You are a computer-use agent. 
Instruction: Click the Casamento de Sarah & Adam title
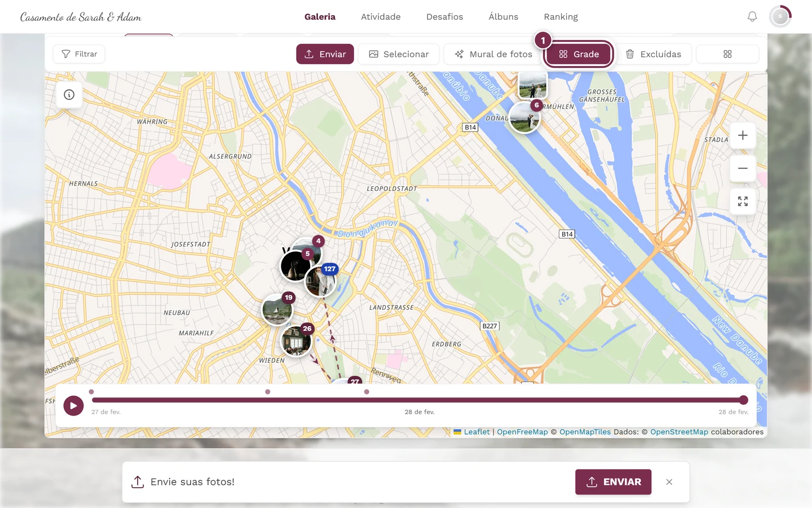(81, 17)
